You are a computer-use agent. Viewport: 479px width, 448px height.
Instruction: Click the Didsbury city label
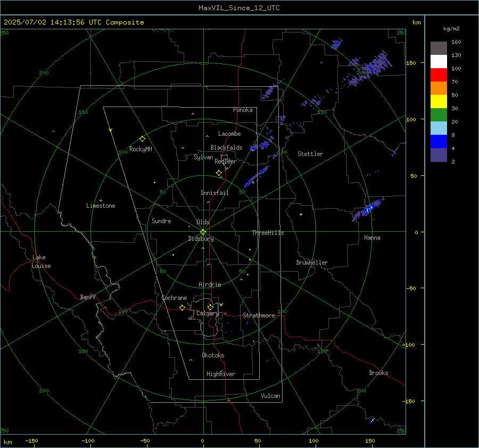[x=201, y=239]
